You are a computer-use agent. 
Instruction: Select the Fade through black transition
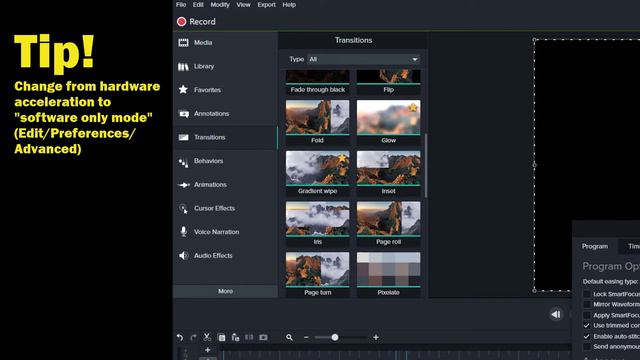point(318,82)
